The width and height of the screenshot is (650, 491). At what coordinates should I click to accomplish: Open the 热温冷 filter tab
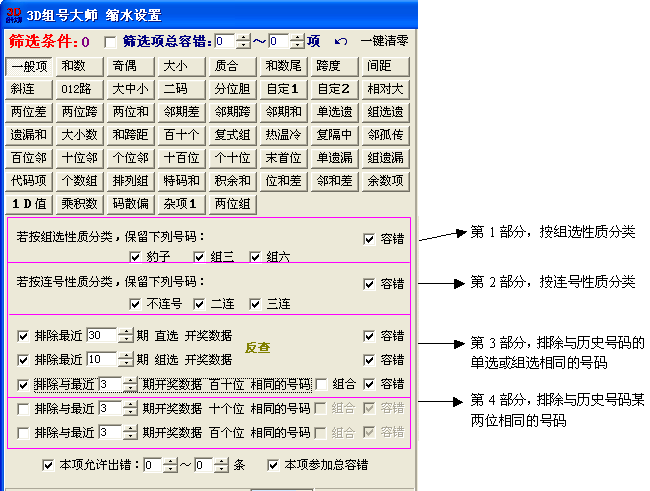tap(283, 135)
